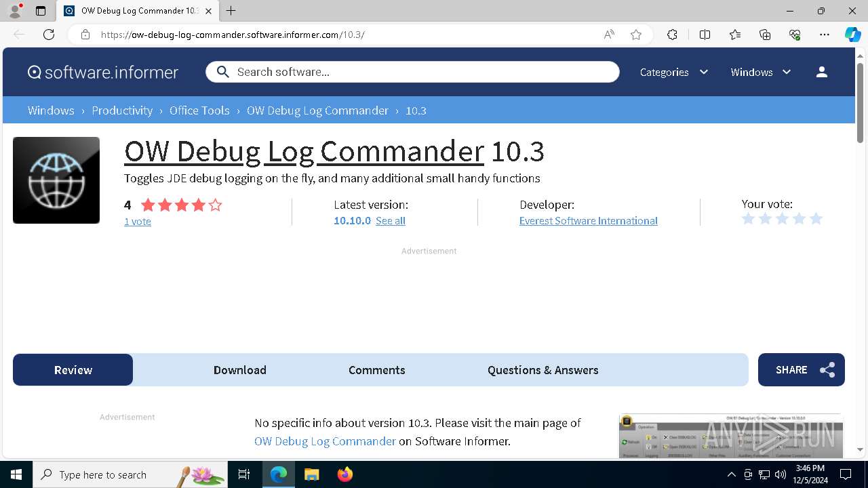The height and width of the screenshot is (488, 868).
Task: Open the tab actions menu icon
Action: coord(41,11)
